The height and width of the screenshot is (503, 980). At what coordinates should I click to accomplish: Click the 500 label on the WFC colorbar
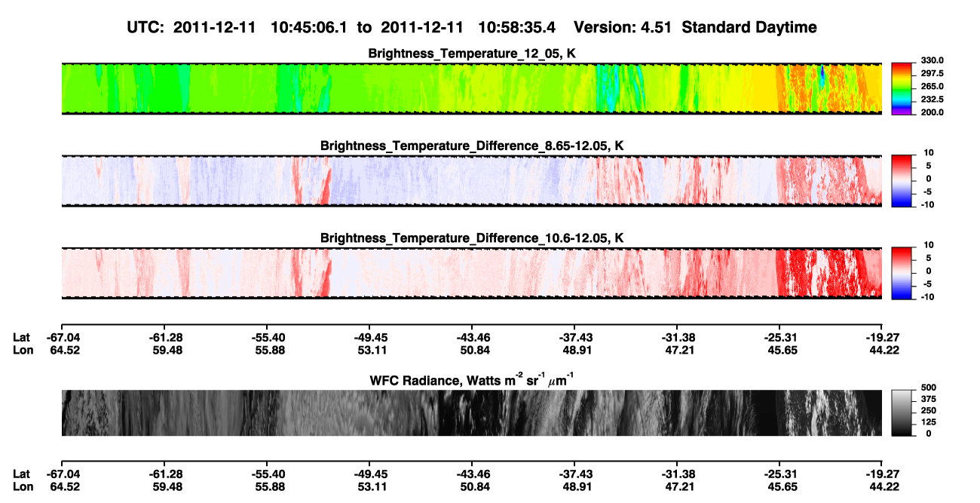(x=929, y=388)
